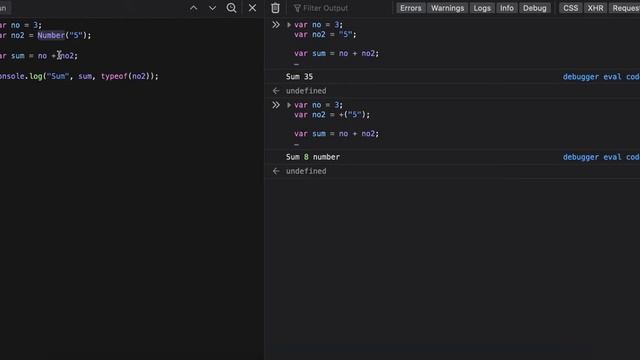The image size is (640, 360).
Task: Click the input prompt chevrons above Sum 8 number
Action: click(x=276, y=105)
